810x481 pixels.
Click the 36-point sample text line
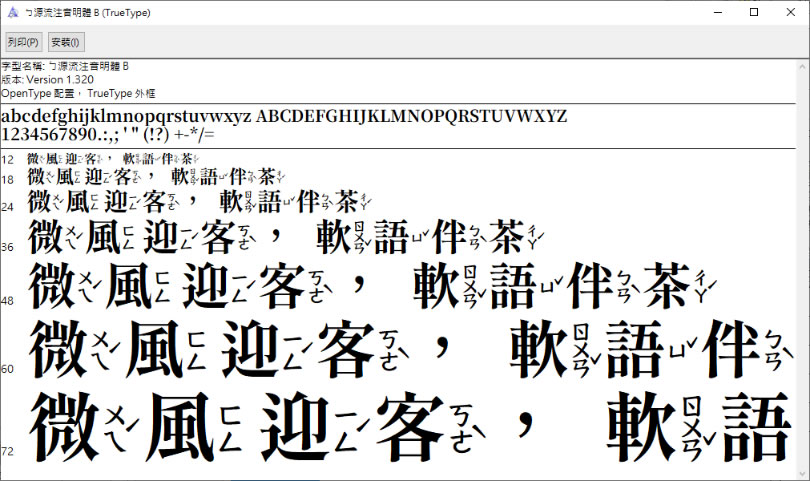(286, 237)
